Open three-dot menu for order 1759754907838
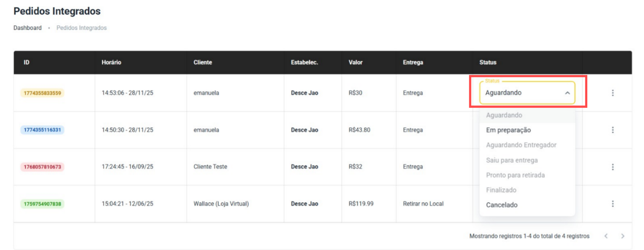 click(613, 204)
